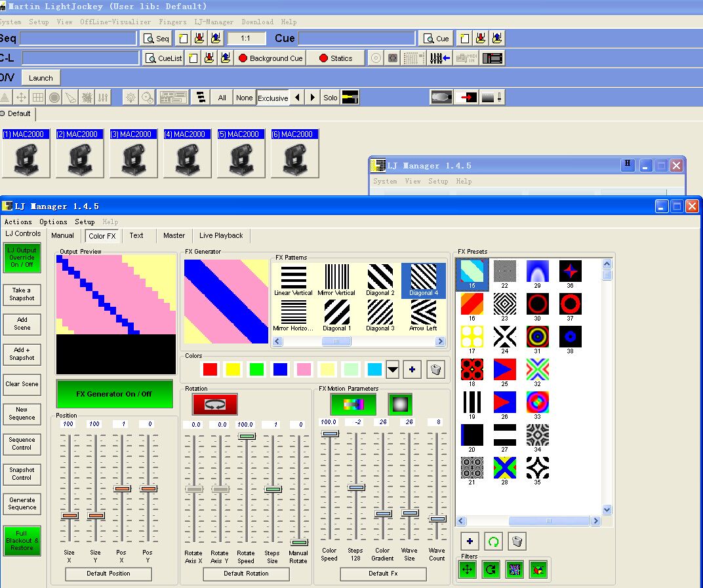Click the Clear Scene button
The height and width of the screenshot is (588, 703).
[22, 385]
